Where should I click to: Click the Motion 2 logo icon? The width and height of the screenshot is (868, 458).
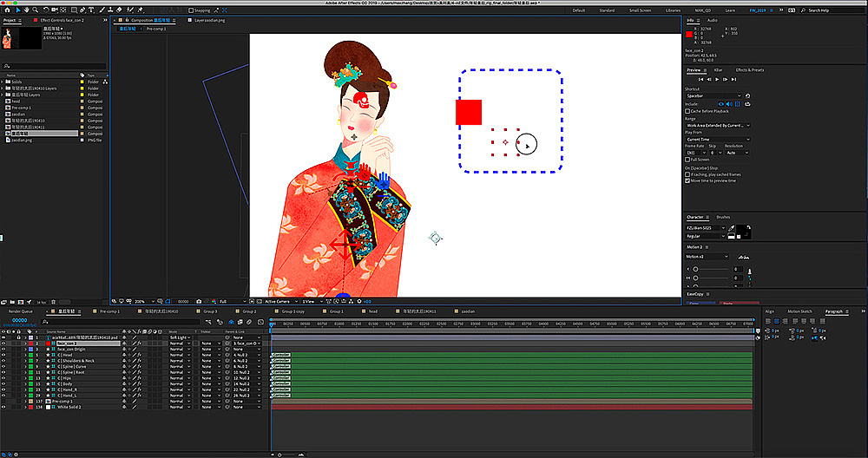744,257
